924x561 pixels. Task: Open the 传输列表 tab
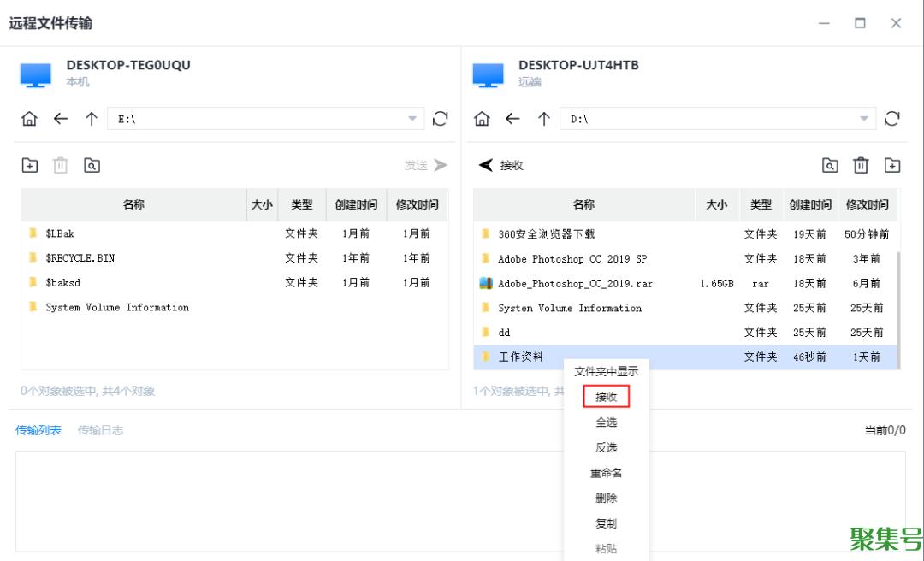(x=38, y=430)
